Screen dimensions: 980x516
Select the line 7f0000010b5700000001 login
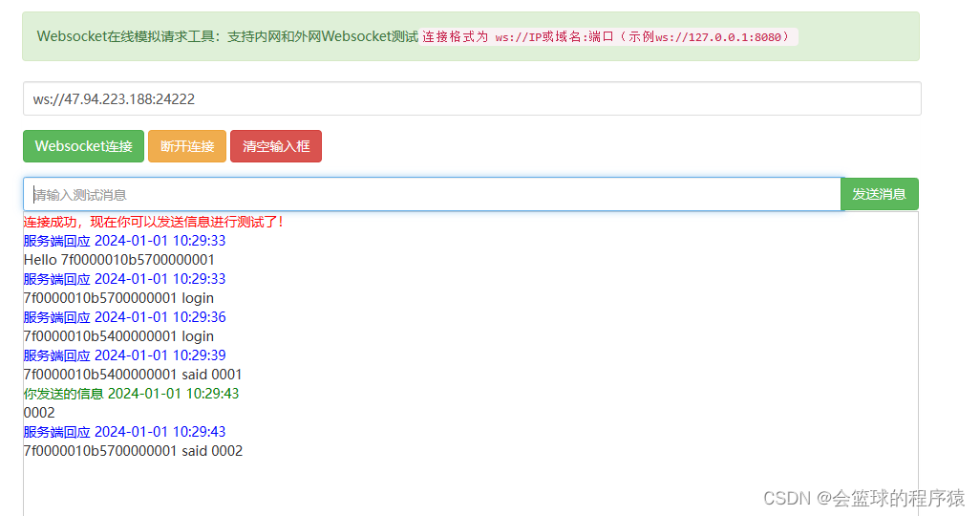pos(118,298)
